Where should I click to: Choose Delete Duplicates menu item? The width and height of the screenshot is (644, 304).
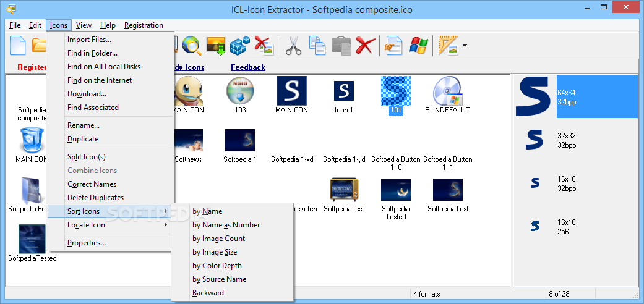[110, 197]
